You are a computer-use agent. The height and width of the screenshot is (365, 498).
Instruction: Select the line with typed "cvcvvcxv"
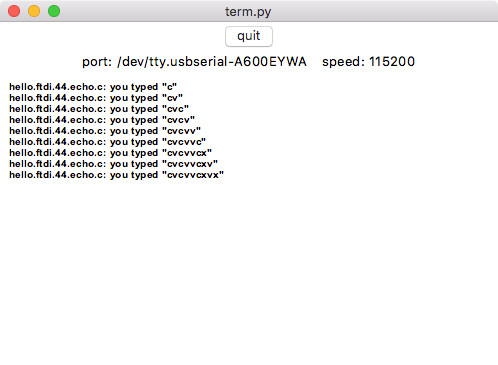(114, 164)
